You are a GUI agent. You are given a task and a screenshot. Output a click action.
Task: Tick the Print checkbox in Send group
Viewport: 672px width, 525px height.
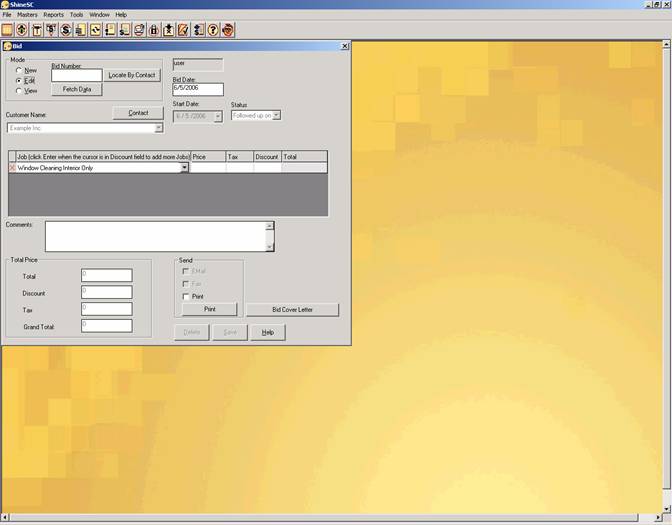pyautogui.click(x=186, y=297)
